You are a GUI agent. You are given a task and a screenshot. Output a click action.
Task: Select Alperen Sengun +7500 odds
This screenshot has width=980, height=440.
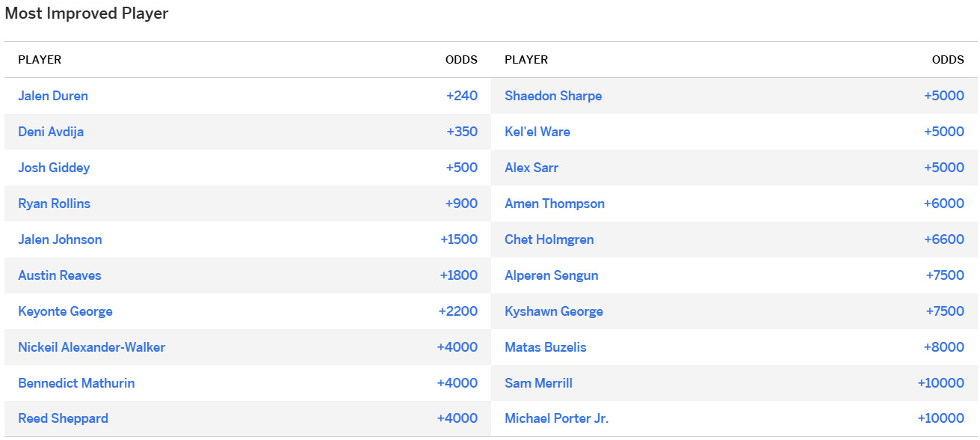point(945,275)
